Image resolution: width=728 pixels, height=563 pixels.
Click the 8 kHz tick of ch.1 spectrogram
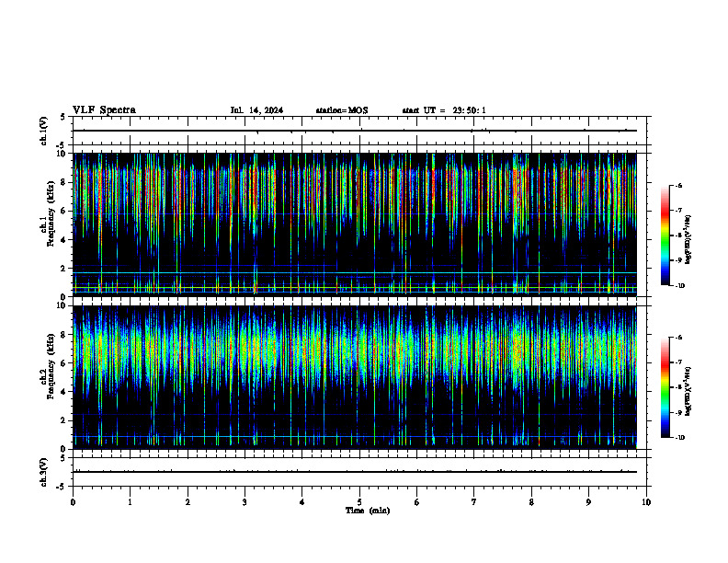tap(64, 182)
